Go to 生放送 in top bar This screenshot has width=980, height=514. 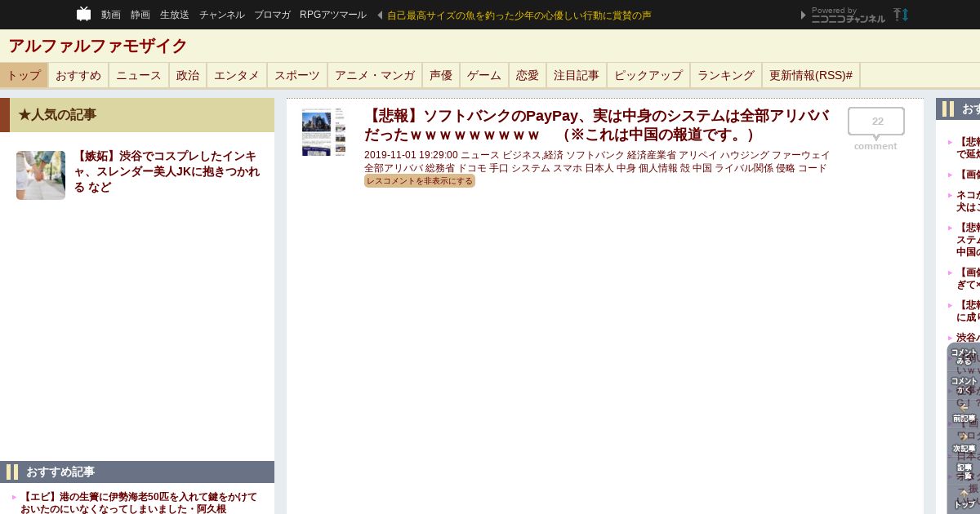point(175,15)
